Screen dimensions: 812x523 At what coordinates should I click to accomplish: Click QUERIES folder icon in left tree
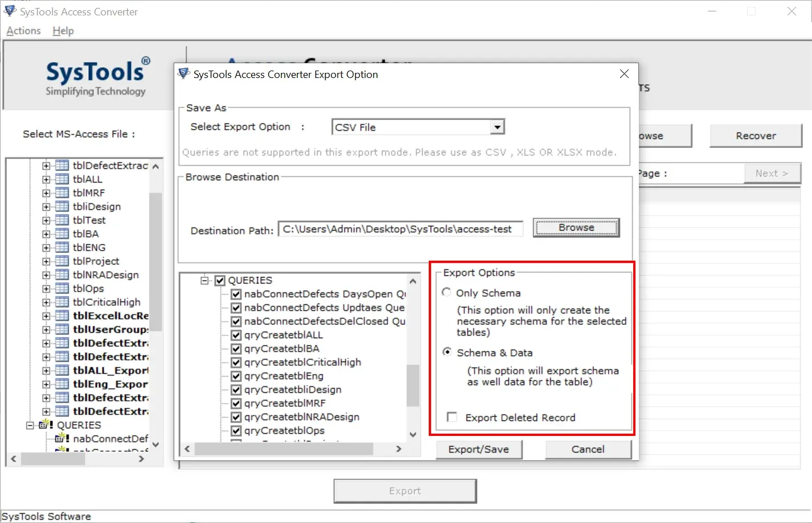pyautogui.click(x=46, y=425)
